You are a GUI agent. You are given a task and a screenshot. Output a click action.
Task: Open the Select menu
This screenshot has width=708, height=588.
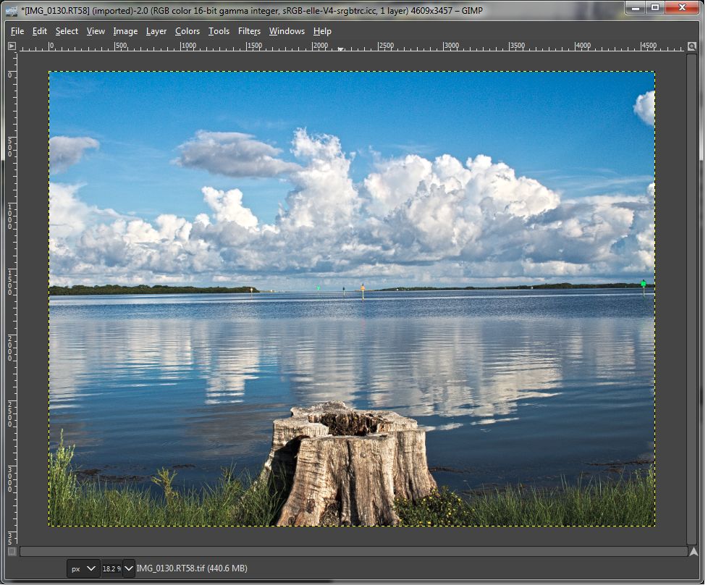coord(67,31)
